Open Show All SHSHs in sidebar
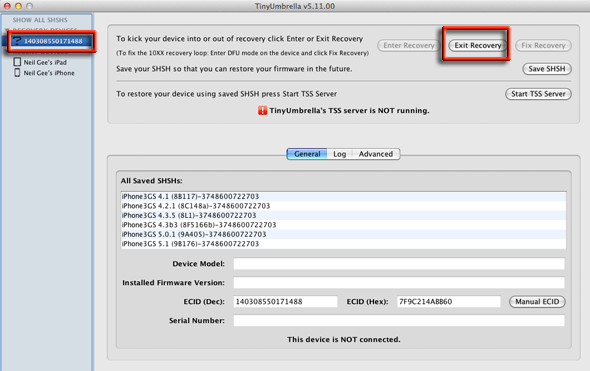Screen dimensions: 590x371 (40, 20)
